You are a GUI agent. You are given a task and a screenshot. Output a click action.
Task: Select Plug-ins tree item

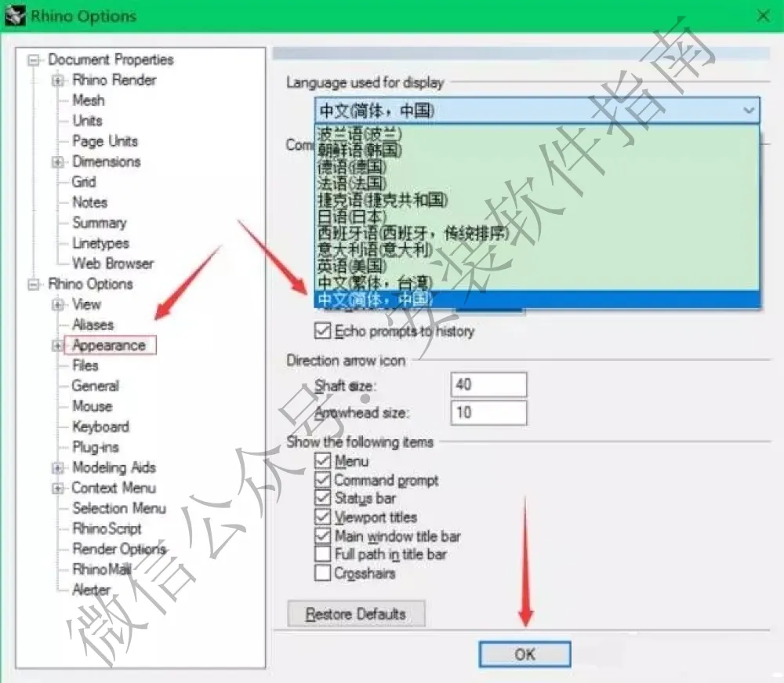[x=96, y=448]
